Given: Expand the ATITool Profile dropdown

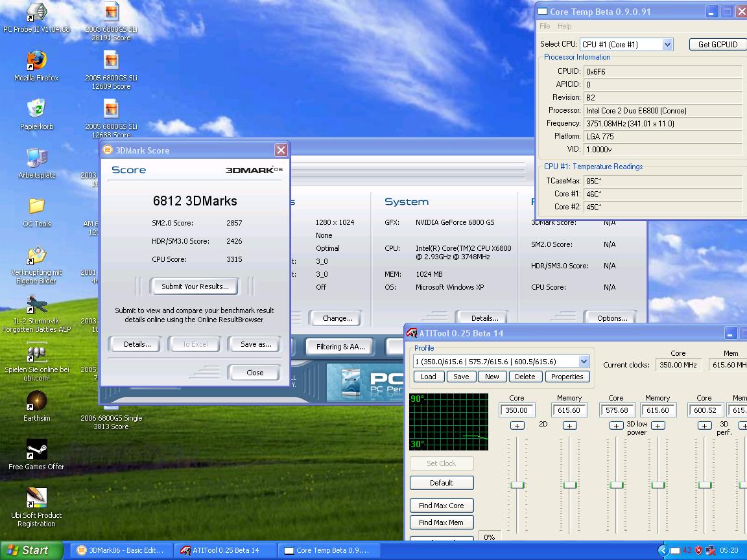Looking at the screenshot, I should pos(584,362).
